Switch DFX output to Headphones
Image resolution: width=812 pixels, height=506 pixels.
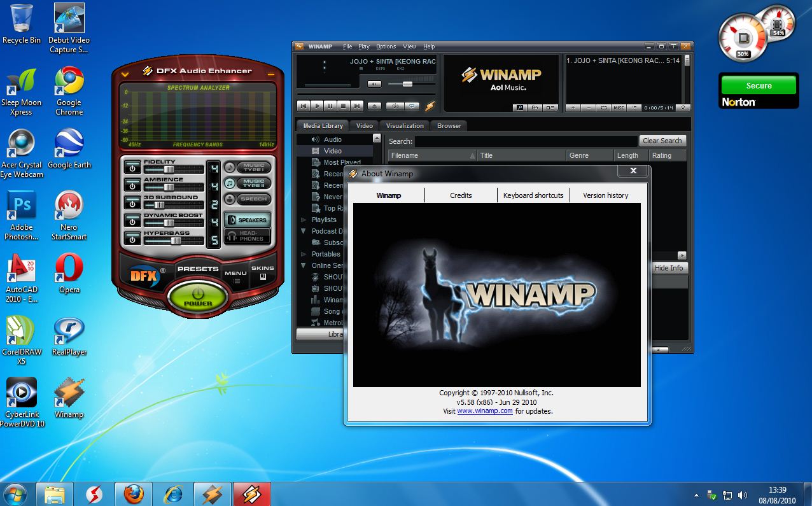pyautogui.click(x=248, y=236)
